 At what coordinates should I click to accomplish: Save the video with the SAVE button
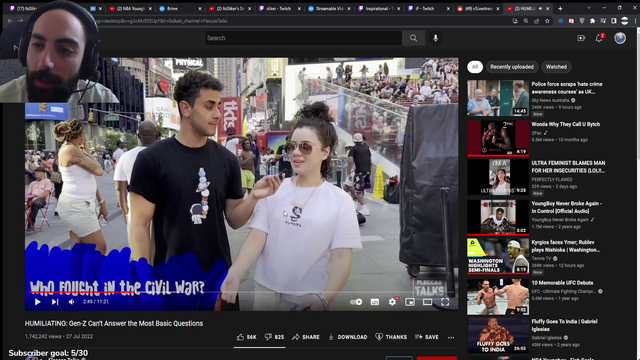click(427, 337)
